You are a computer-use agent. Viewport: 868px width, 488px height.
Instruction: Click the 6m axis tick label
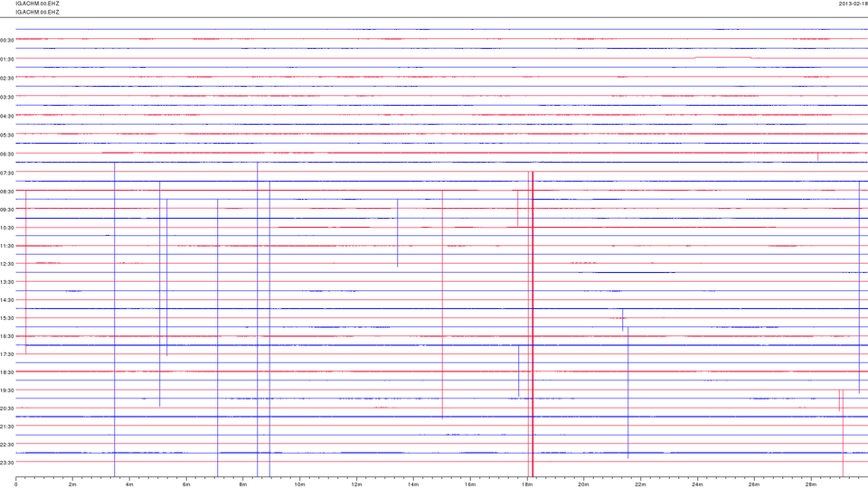(186, 484)
